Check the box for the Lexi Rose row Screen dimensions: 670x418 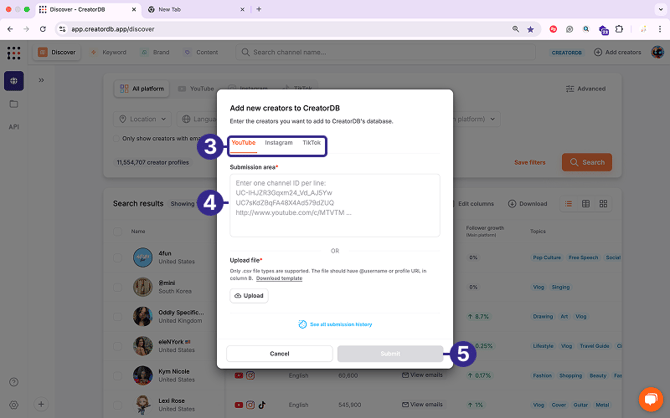117,405
